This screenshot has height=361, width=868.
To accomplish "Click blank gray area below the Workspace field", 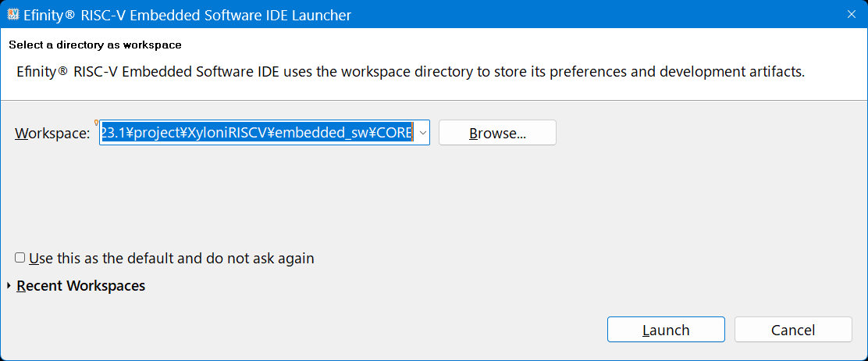I will point(312,195).
